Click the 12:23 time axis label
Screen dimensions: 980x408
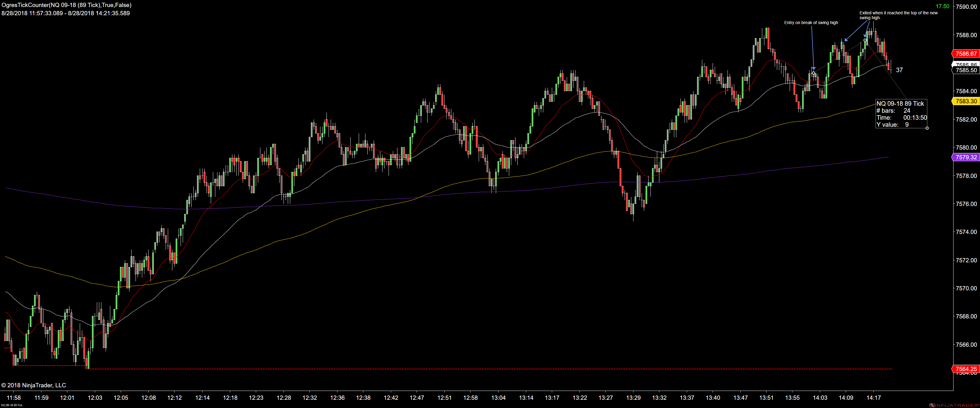pyautogui.click(x=256, y=398)
